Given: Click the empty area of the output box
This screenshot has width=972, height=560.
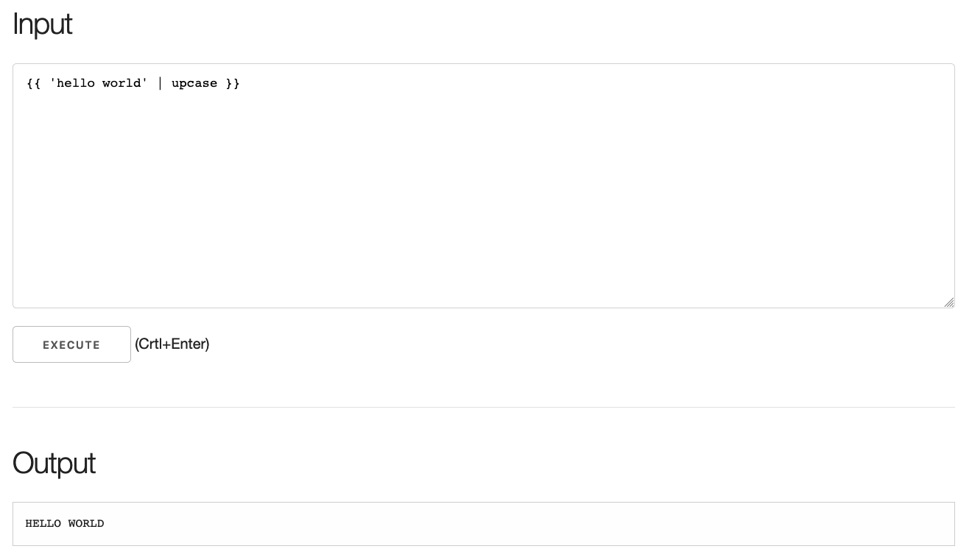Looking at the screenshot, I should pyautogui.click(x=515, y=523).
